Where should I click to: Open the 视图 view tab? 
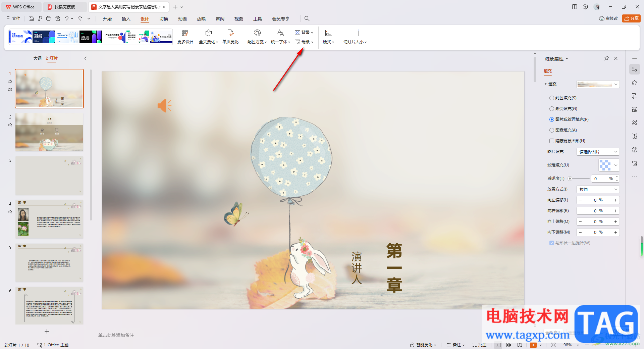[239, 19]
